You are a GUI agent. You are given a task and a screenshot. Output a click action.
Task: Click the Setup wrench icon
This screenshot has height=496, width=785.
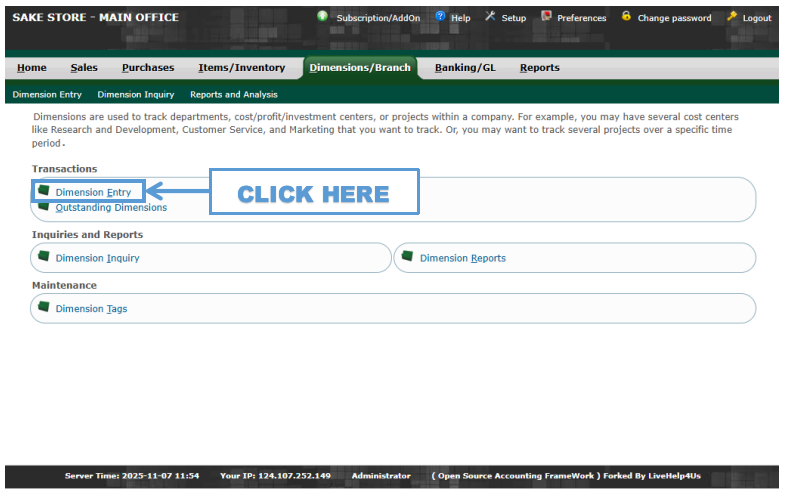tap(490, 16)
